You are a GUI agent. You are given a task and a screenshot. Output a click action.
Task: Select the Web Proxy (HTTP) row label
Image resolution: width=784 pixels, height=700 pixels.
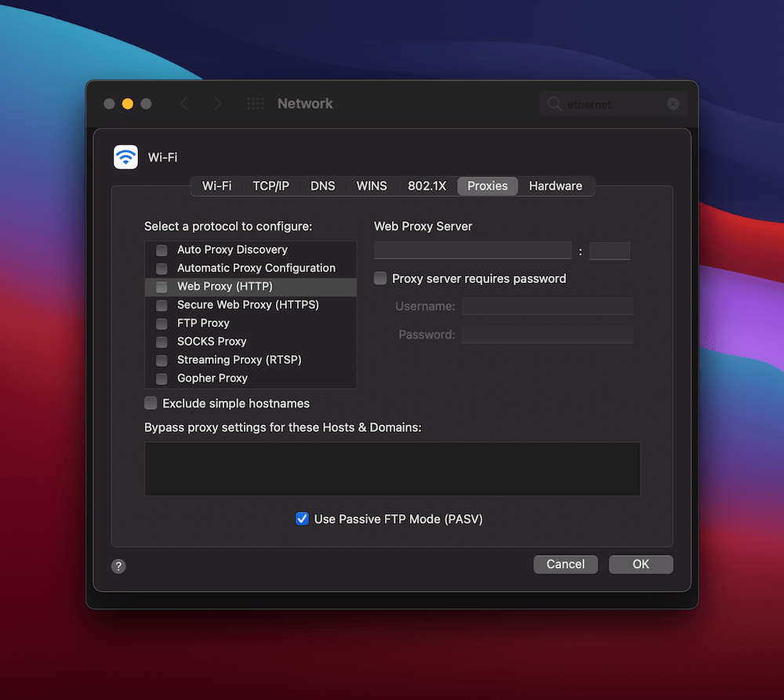tap(225, 286)
